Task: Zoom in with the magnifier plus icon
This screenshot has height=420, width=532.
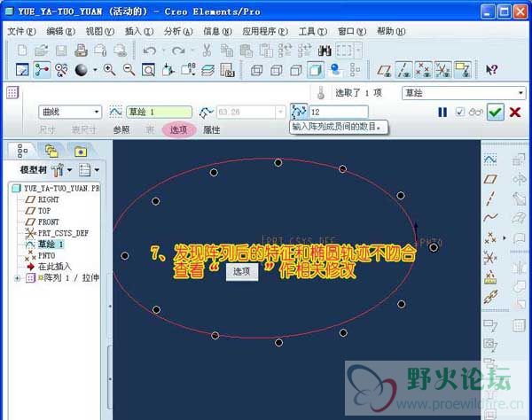Action: [109, 70]
